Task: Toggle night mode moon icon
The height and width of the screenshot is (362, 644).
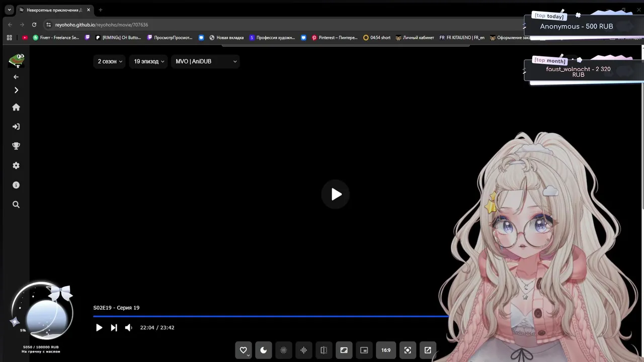Action: (264, 350)
